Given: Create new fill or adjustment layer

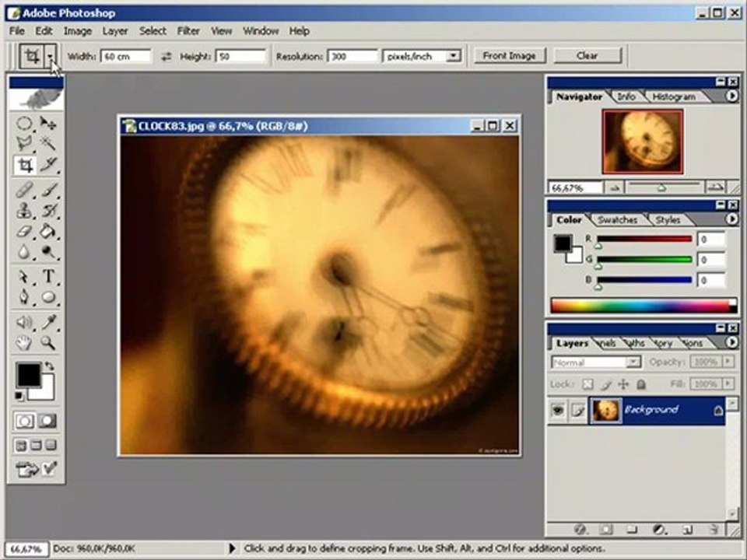Looking at the screenshot, I should pyautogui.click(x=659, y=529).
